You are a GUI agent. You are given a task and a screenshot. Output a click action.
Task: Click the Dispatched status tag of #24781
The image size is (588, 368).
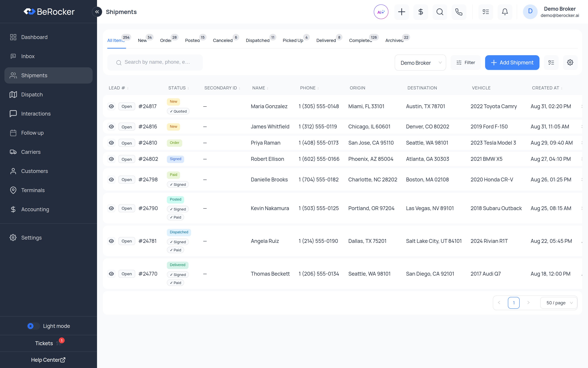click(x=179, y=232)
